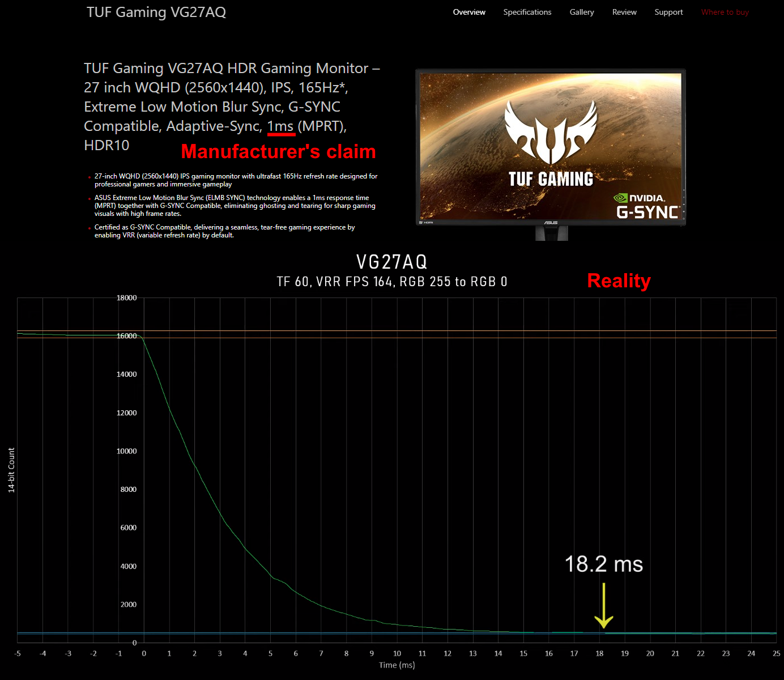Click the x-axis tick label -5
This screenshot has height=680, width=784.
tap(18, 653)
